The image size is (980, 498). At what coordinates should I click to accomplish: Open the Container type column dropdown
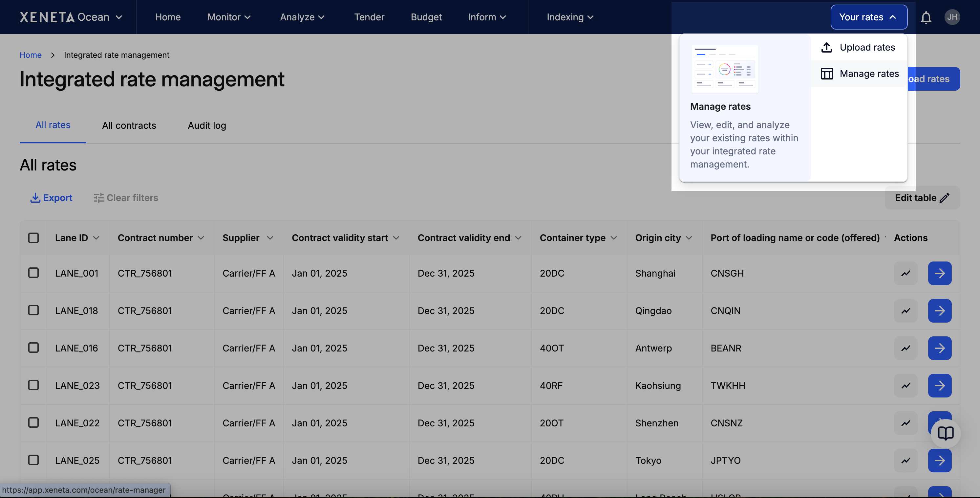(x=613, y=238)
